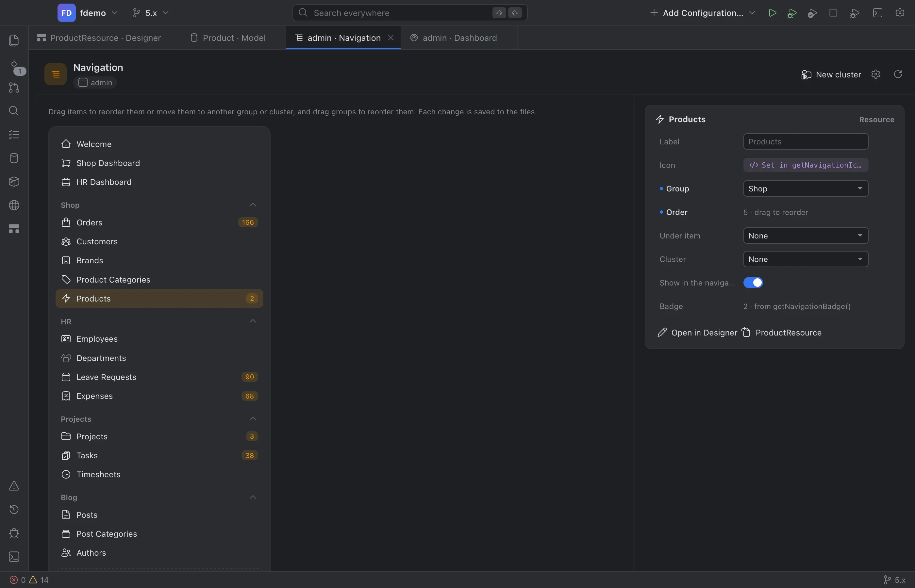
Task: Open the bug icon in left sidebar
Action: (14, 533)
